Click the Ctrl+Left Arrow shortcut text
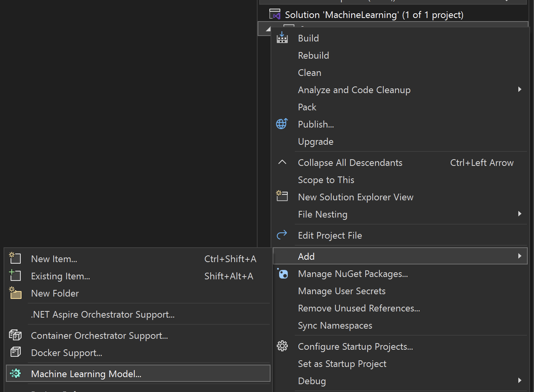534x392 pixels. tap(482, 163)
